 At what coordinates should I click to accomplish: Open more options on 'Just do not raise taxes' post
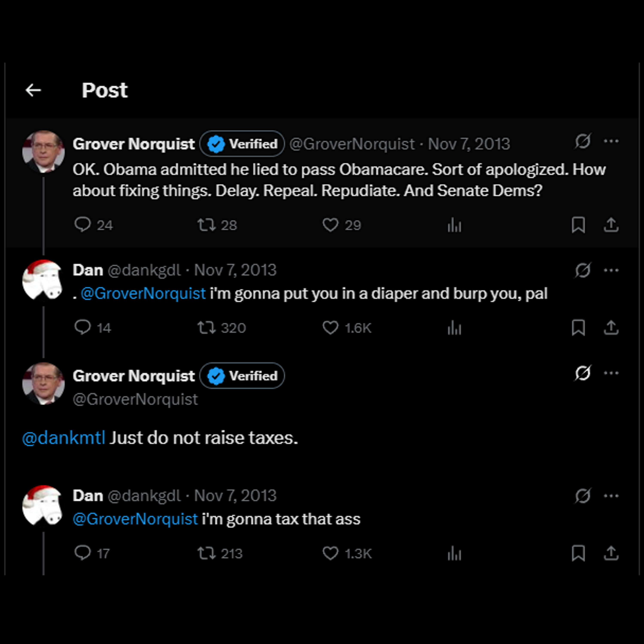tap(611, 373)
